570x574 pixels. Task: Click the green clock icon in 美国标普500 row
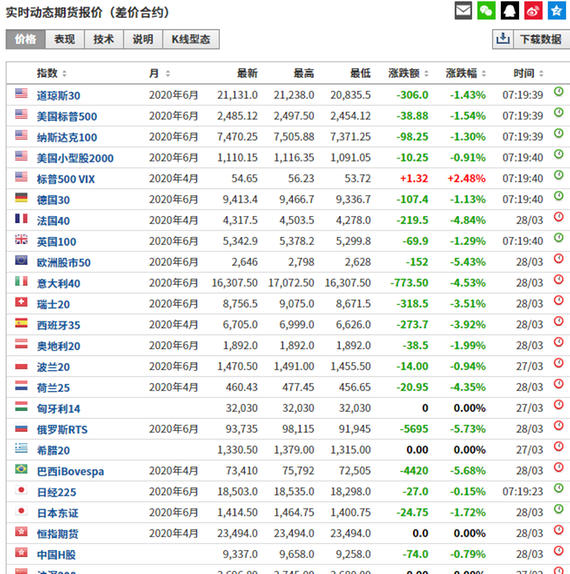558,112
